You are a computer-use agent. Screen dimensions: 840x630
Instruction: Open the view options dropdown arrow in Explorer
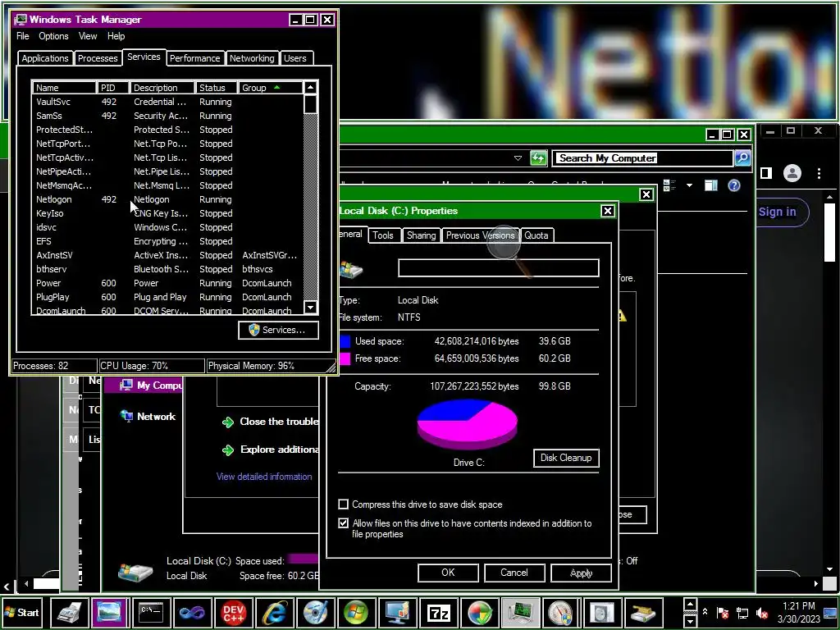(689, 185)
